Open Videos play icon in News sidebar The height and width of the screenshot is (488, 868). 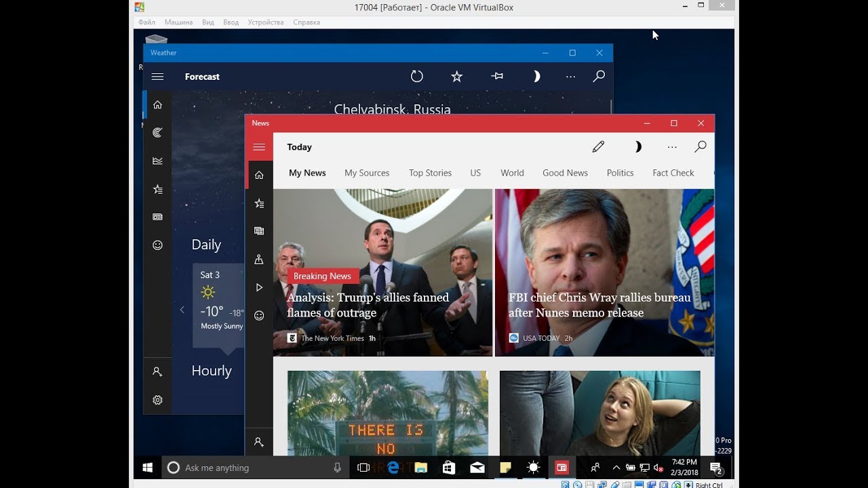[259, 287]
